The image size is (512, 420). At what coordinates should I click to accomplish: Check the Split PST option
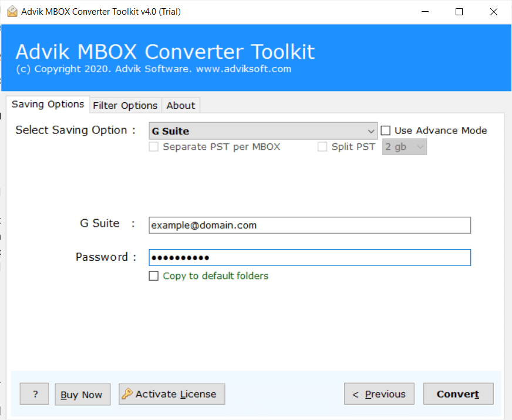322,147
